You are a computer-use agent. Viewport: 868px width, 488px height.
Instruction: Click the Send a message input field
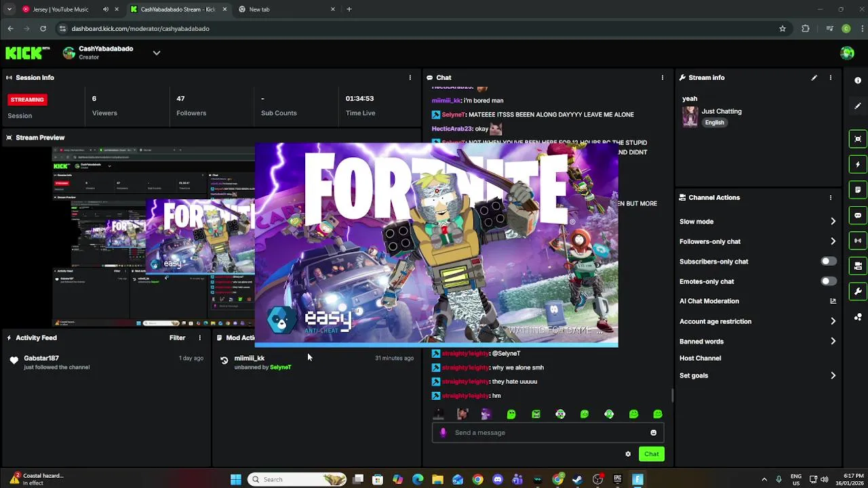[548, 432]
